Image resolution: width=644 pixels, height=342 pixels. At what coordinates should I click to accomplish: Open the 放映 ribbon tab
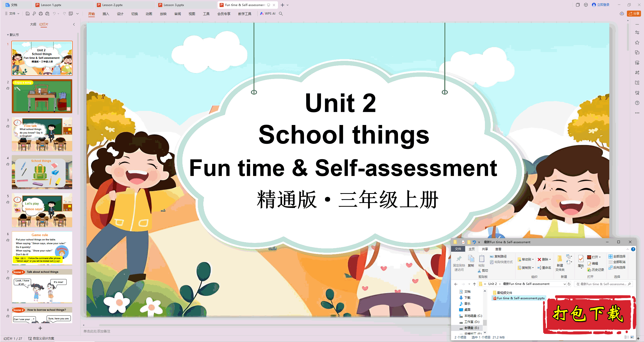tap(163, 14)
